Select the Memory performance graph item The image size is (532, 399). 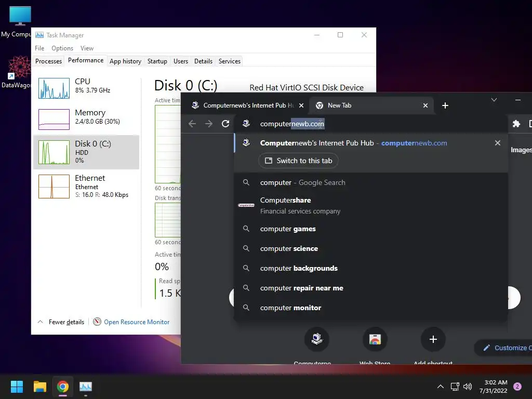tap(86, 119)
